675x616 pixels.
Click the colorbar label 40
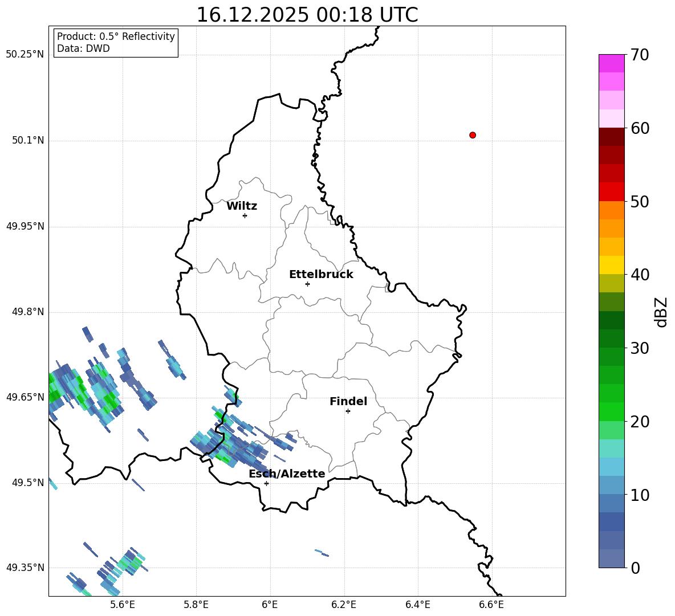pyautogui.click(x=640, y=275)
